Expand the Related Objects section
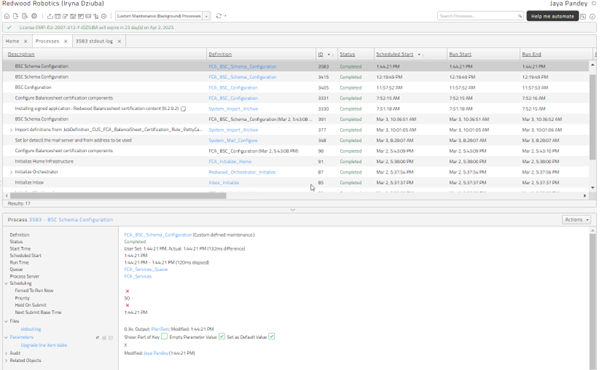This screenshot has width=602, height=370. (6, 361)
